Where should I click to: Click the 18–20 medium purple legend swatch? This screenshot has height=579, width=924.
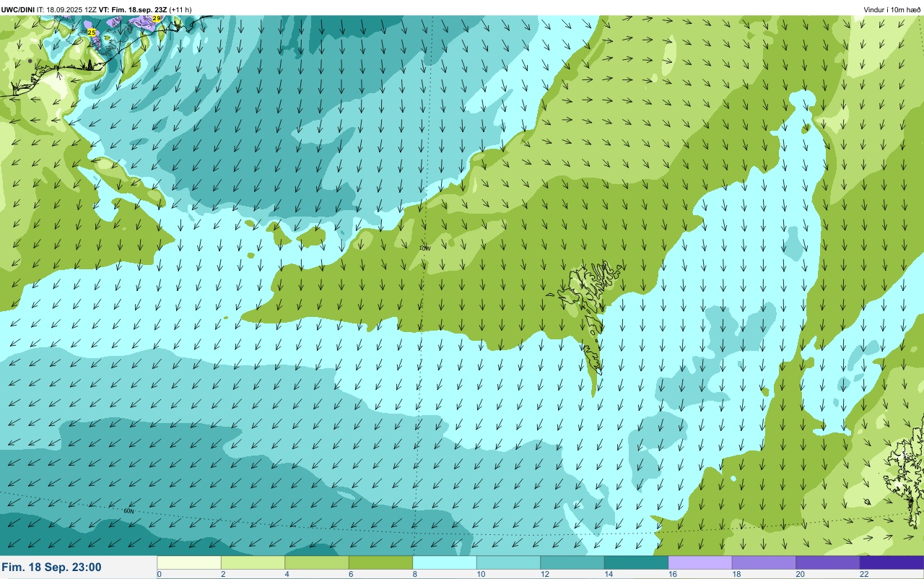(x=764, y=562)
